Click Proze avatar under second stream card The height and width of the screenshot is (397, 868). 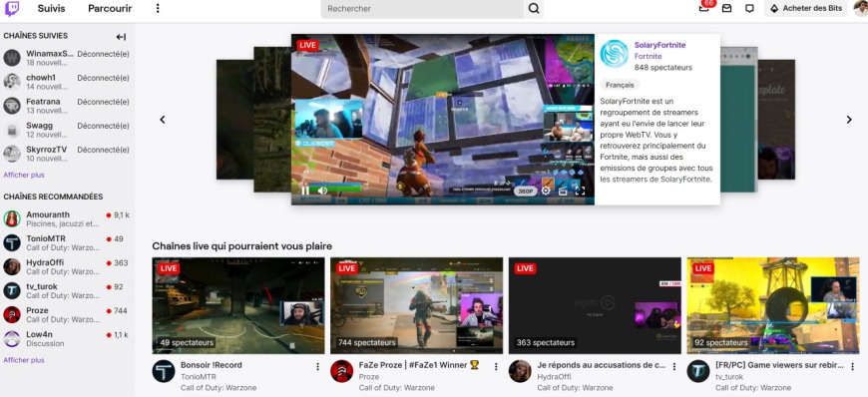tap(341, 371)
